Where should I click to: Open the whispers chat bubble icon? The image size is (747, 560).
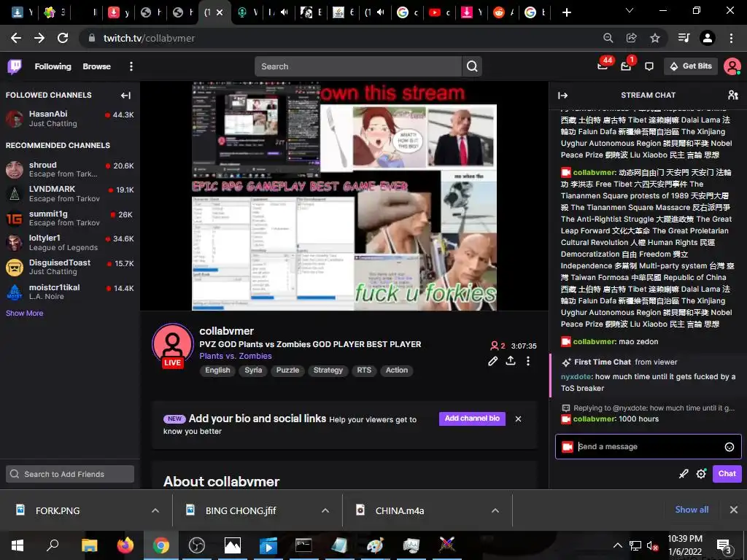pos(649,66)
